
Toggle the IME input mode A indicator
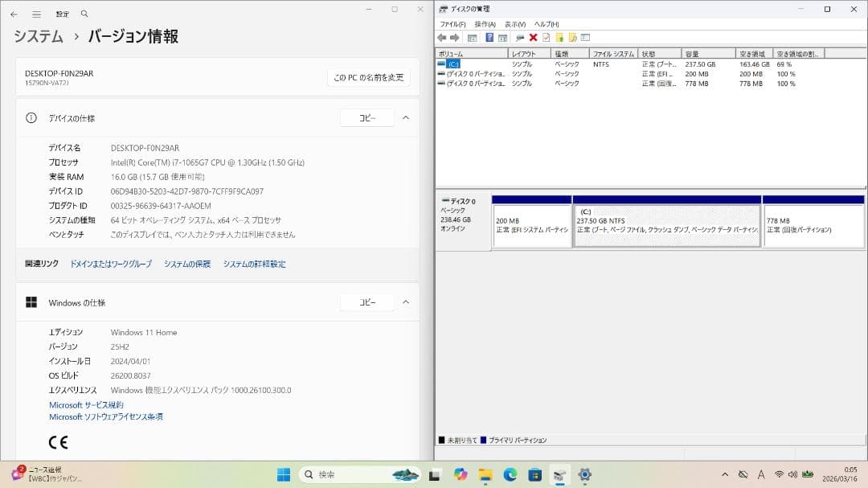coord(761,474)
